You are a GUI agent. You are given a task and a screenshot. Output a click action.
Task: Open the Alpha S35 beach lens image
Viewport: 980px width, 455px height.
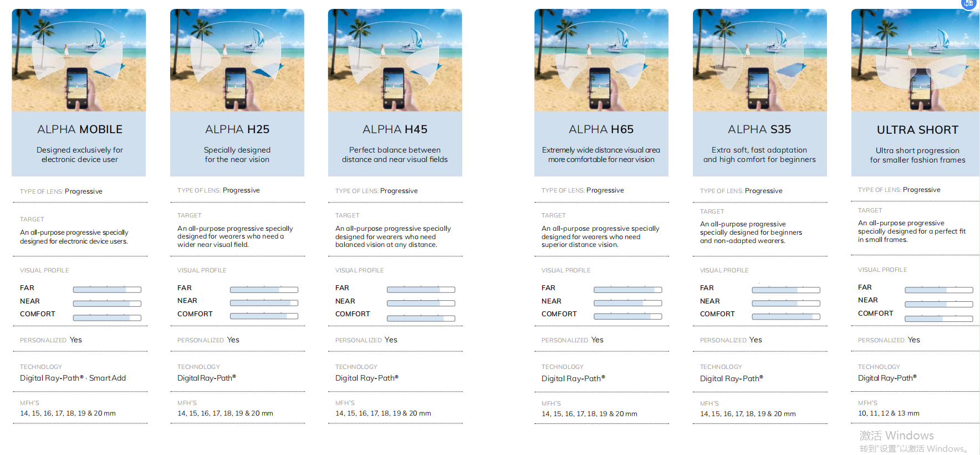coord(760,60)
